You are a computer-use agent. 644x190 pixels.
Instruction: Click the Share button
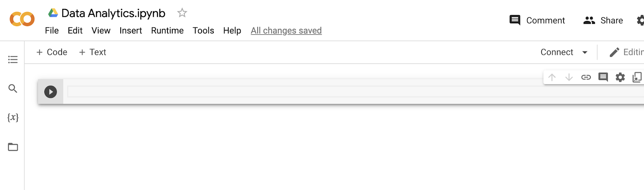click(603, 21)
